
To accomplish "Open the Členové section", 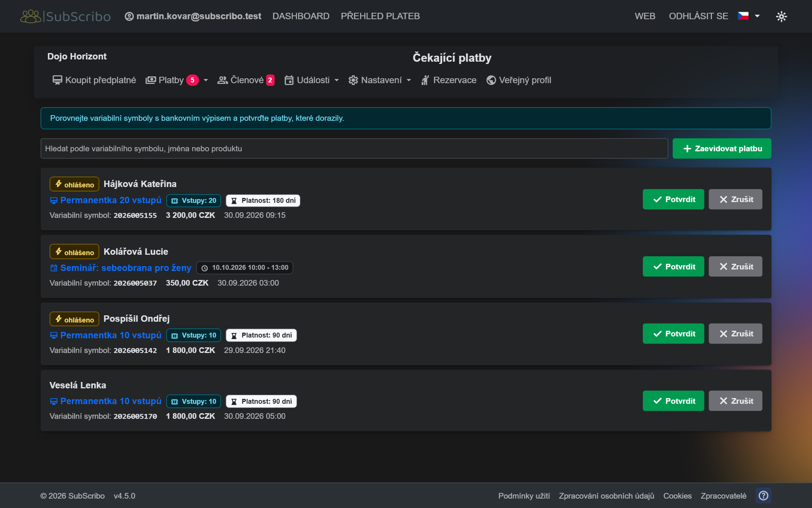I will point(246,80).
